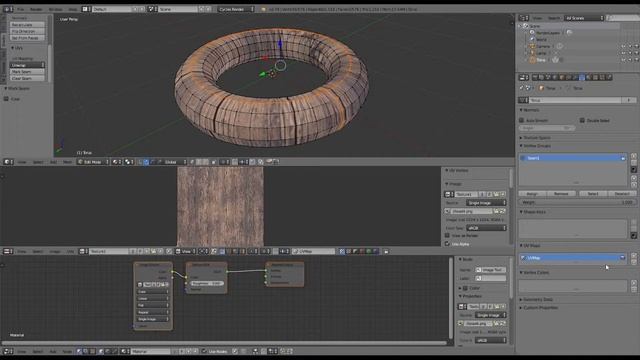
Task: Open the UVs menu in image editor header
Action: [70, 251]
